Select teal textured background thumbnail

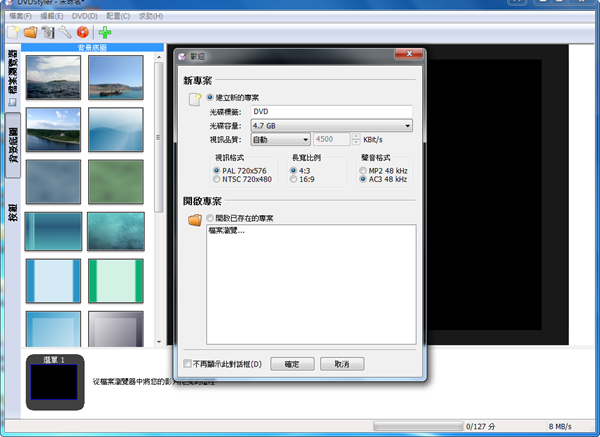tap(116, 232)
